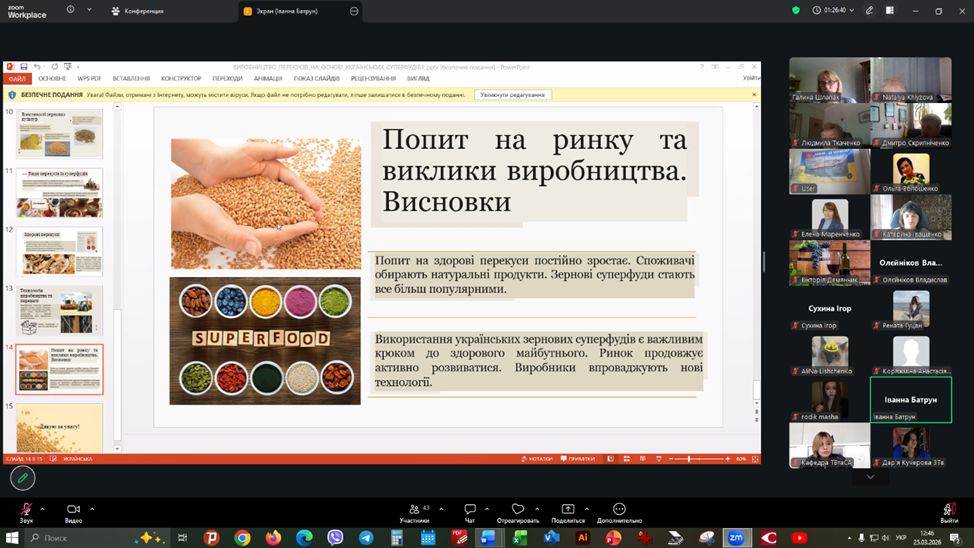
Task: Open the More (Дополнительно) options icon
Action: click(x=619, y=510)
